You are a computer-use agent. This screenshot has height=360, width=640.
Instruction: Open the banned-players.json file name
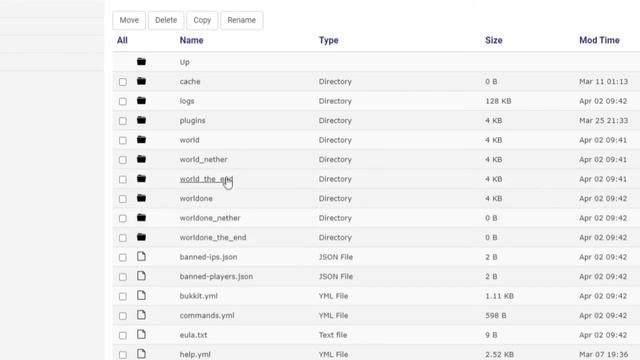(216, 277)
